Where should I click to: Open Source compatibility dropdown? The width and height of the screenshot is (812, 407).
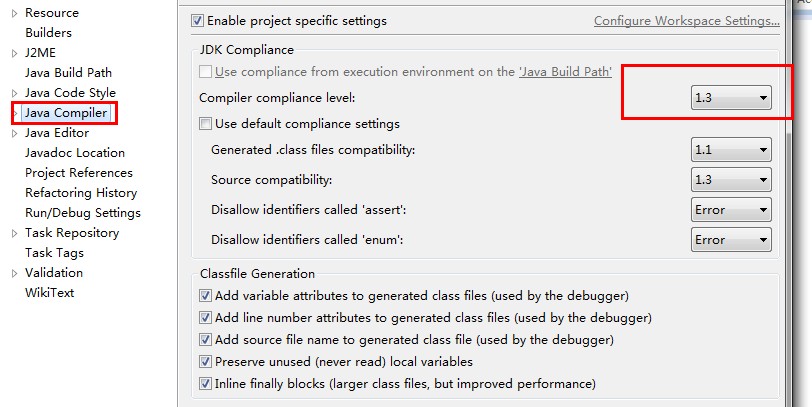pos(731,180)
